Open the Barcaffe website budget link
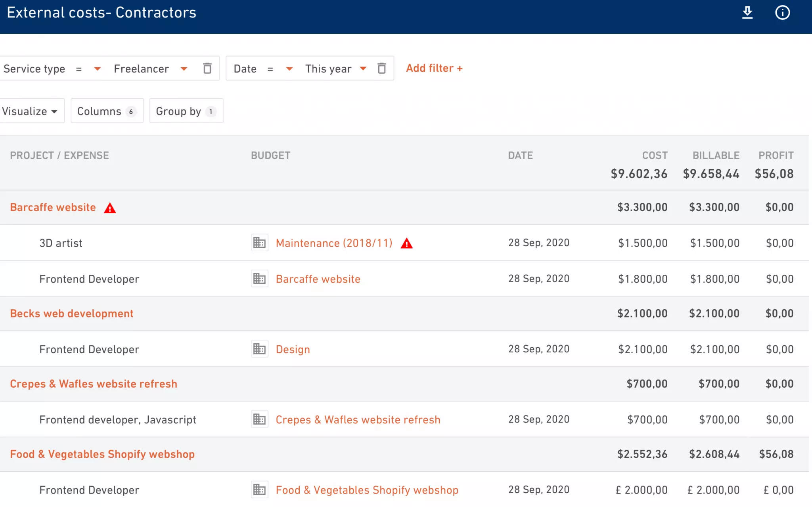The width and height of the screenshot is (812, 507). [x=318, y=279]
